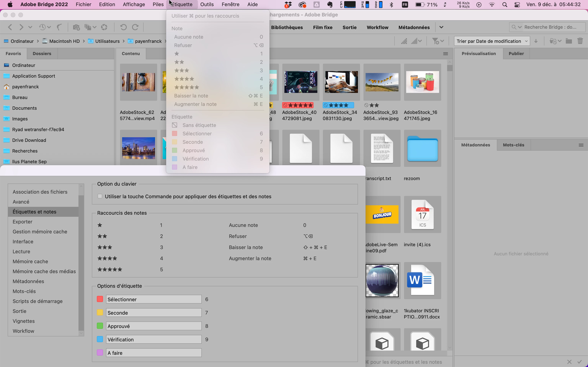Click the red Sélectionner label swatch
The height and width of the screenshot is (367, 588).
[100, 299]
